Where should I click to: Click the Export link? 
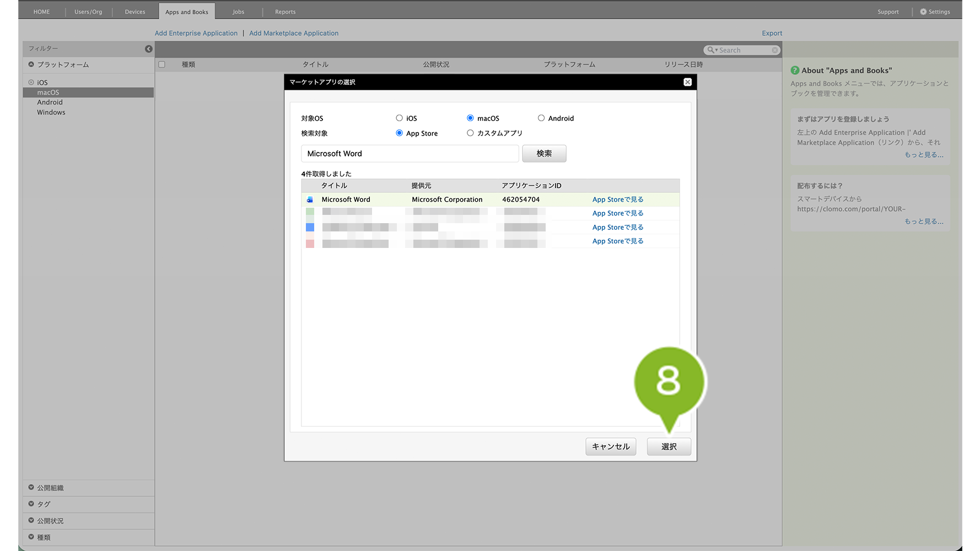(x=772, y=33)
